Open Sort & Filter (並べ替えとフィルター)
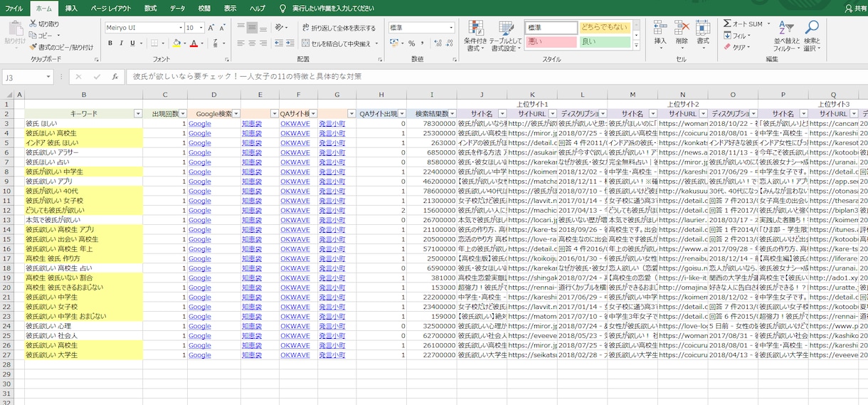The height and width of the screenshot is (405, 868). [786, 36]
